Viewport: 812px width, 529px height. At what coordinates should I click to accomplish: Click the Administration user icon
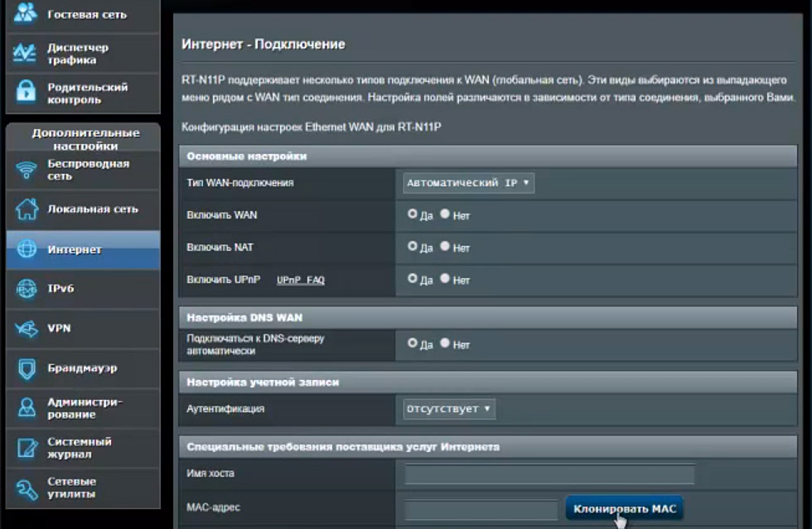tap(27, 408)
